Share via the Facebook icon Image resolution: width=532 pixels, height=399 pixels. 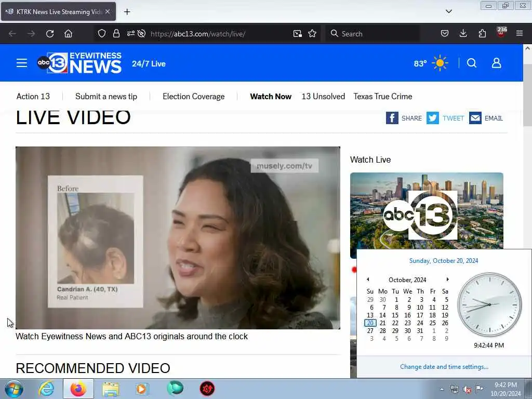click(392, 118)
